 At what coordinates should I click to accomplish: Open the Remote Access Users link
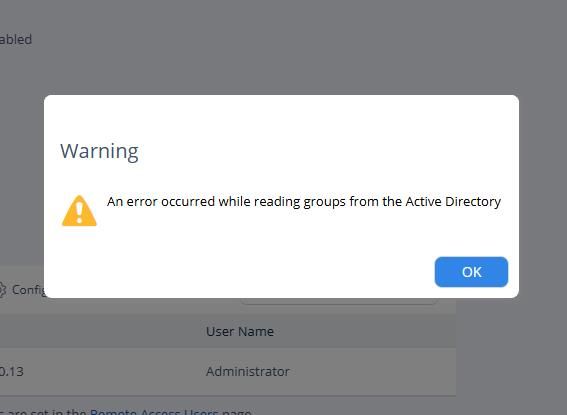coord(154,412)
